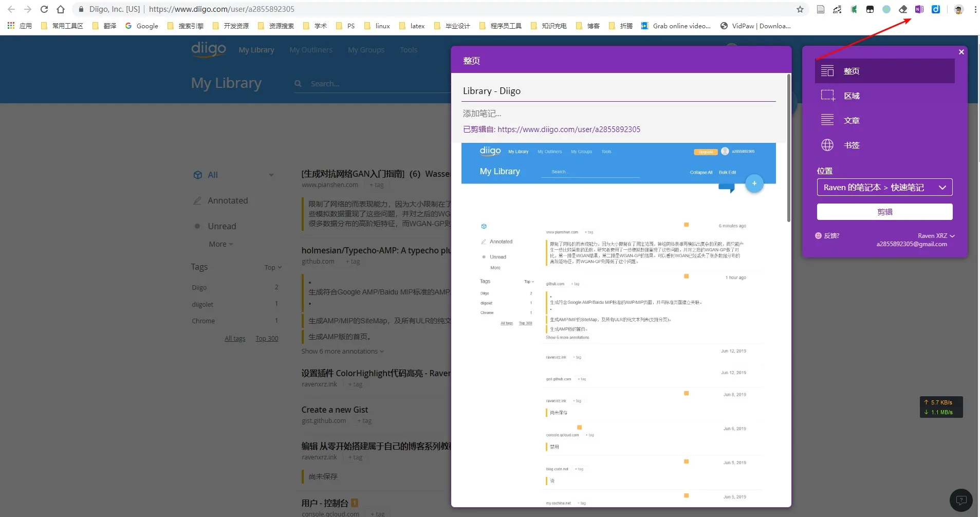980x517 pixels.
Task: Click the light blue circle extension icon
Action: pyautogui.click(x=886, y=9)
